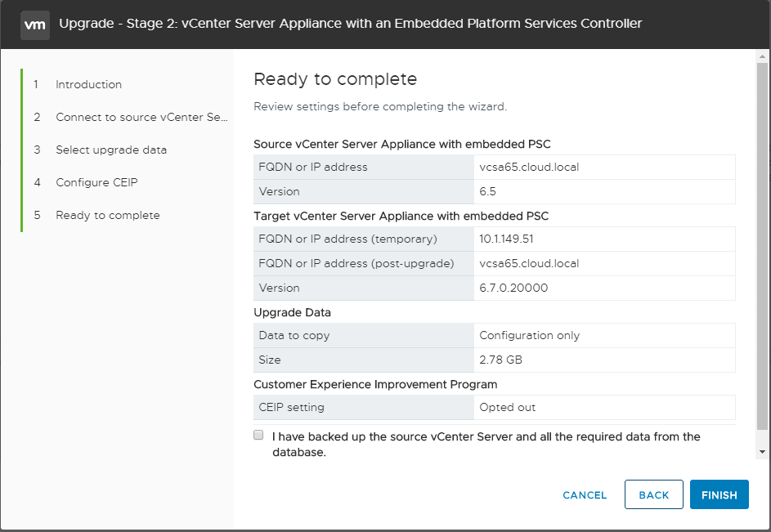Image resolution: width=771 pixels, height=532 pixels.
Task: Select step 3 Select upgrade data
Action: [111, 150]
